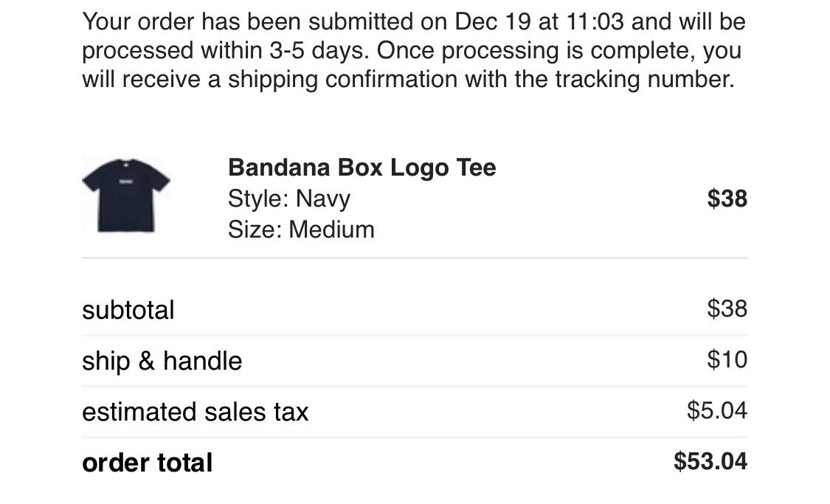Click "Dec 19" in the confirmation message
Viewport: 830px width, 504px height.
(x=492, y=21)
